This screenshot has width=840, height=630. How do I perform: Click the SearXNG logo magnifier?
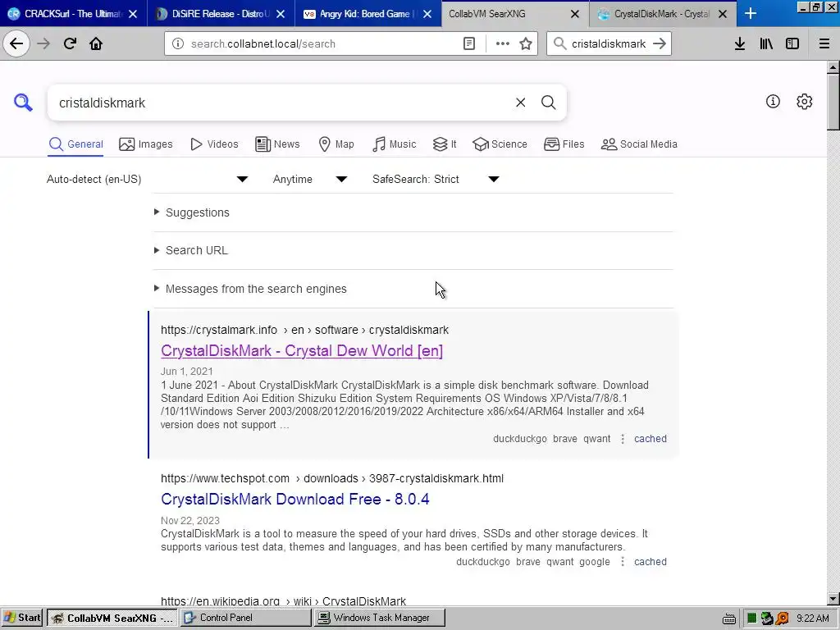tap(23, 102)
